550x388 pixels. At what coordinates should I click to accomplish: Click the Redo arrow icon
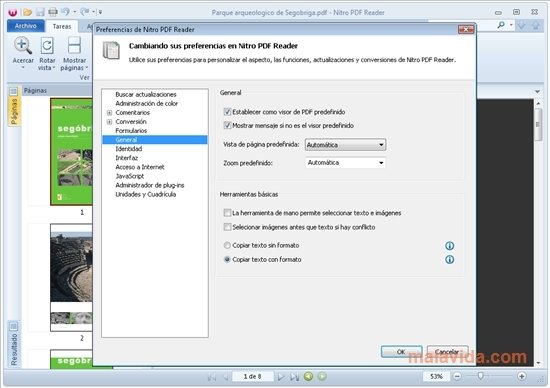pyautogui.click(x=85, y=12)
